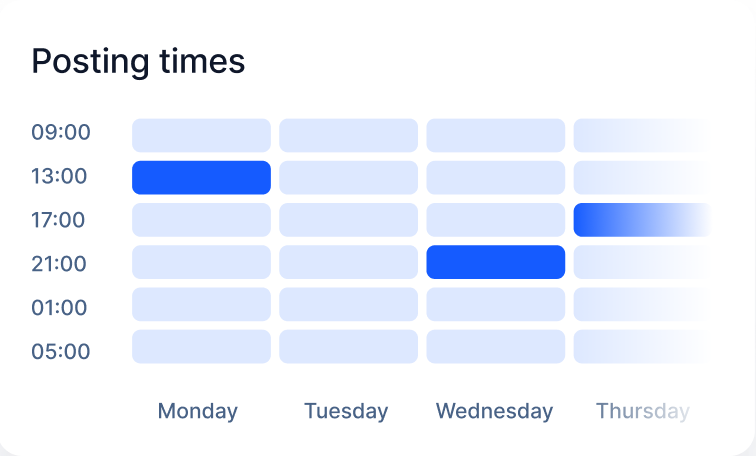Select the Wednesday 05:00 cell

[495, 347]
